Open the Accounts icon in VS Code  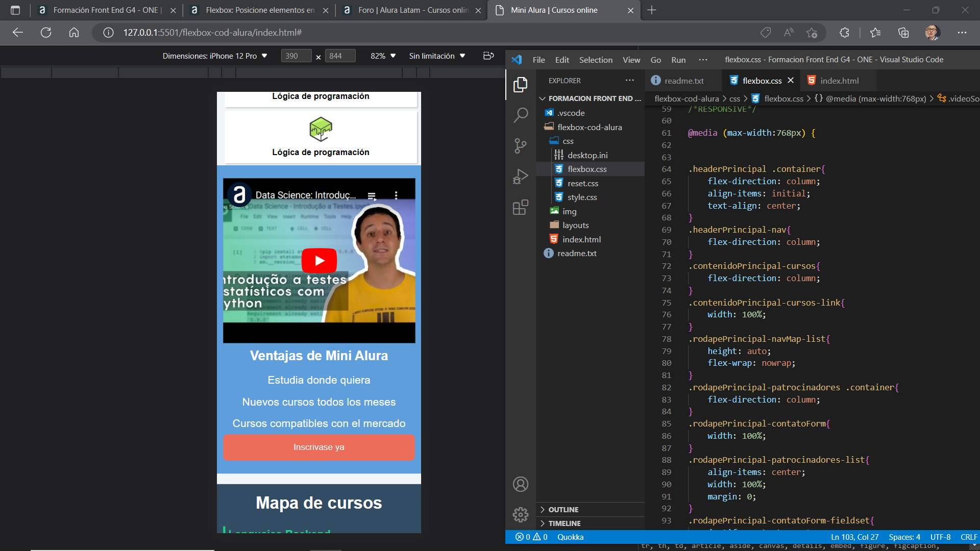point(520,484)
